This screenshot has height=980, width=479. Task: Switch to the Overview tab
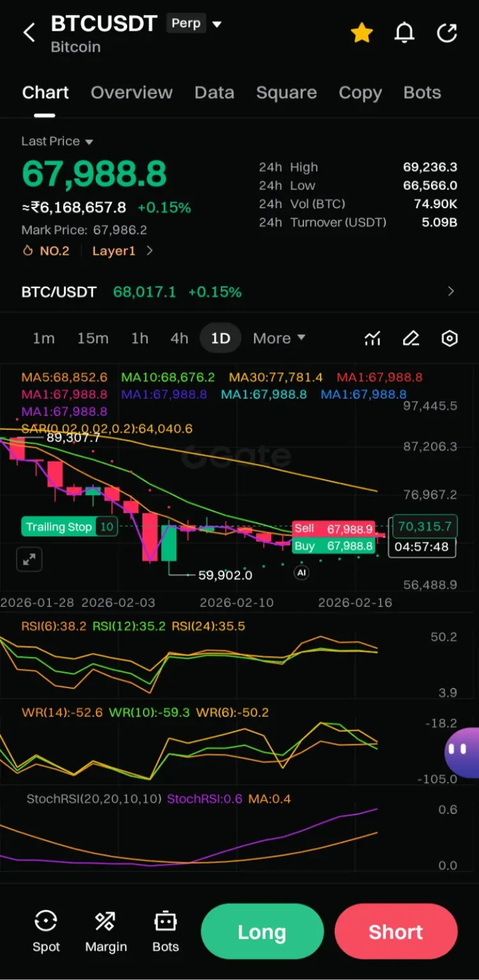(132, 93)
